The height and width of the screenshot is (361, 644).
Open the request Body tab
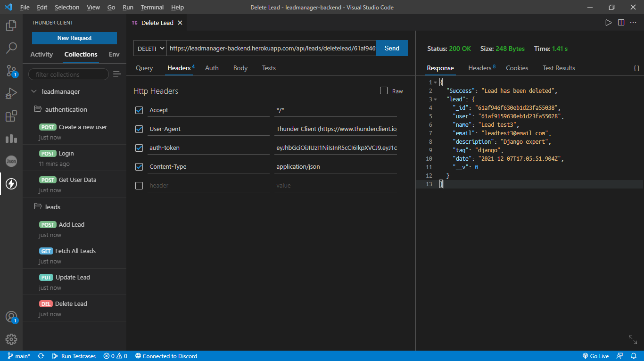tap(240, 68)
